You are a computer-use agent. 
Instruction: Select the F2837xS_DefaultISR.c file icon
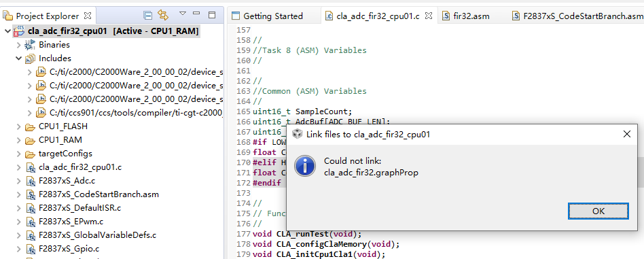31,208
